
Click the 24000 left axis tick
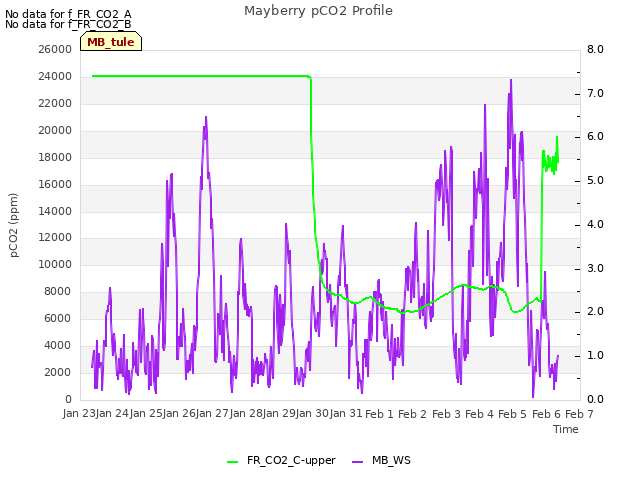coord(55,76)
